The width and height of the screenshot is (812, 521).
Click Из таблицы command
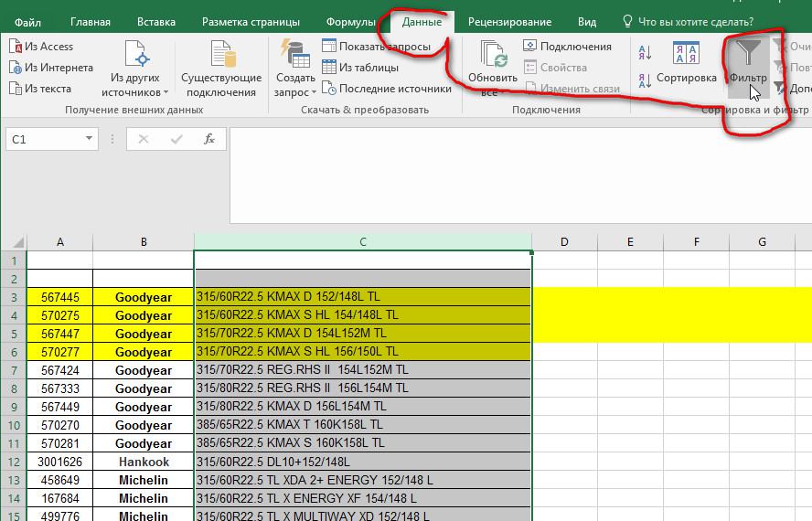tap(360, 68)
